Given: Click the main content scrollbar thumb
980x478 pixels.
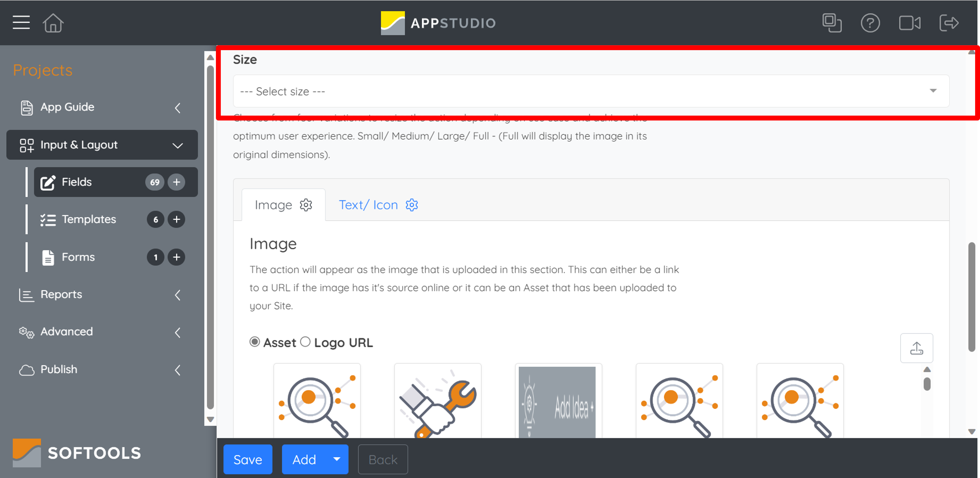Looking at the screenshot, I should click(971, 297).
